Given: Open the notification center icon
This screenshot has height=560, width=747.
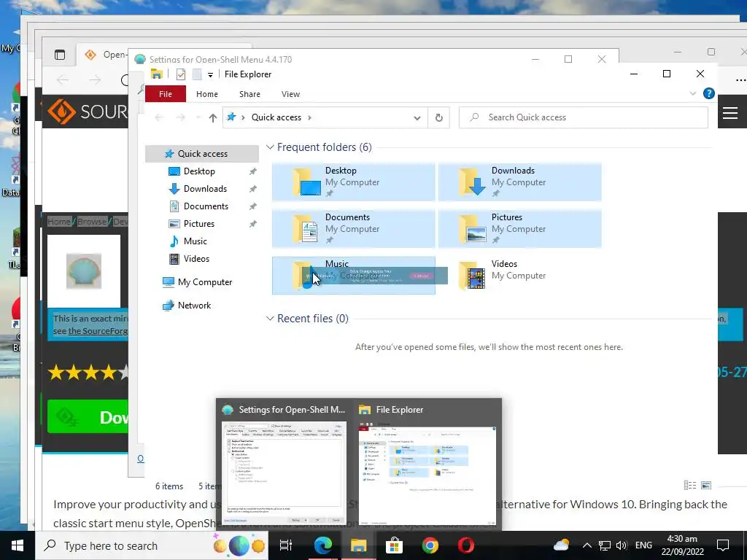Looking at the screenshot, I should tap(723, 545).
